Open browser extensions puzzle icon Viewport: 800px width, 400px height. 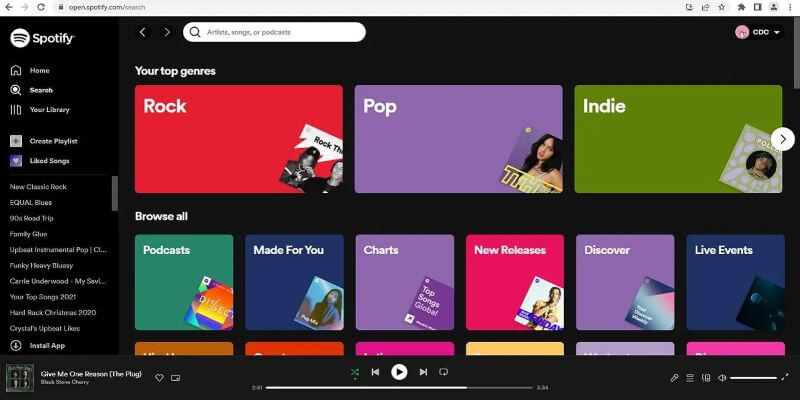741,7
